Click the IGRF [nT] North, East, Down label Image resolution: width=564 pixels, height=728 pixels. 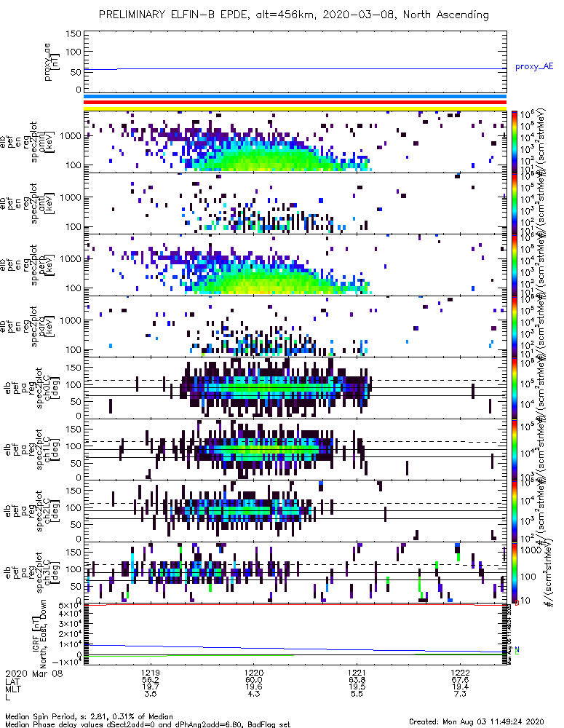pos(39,634)
